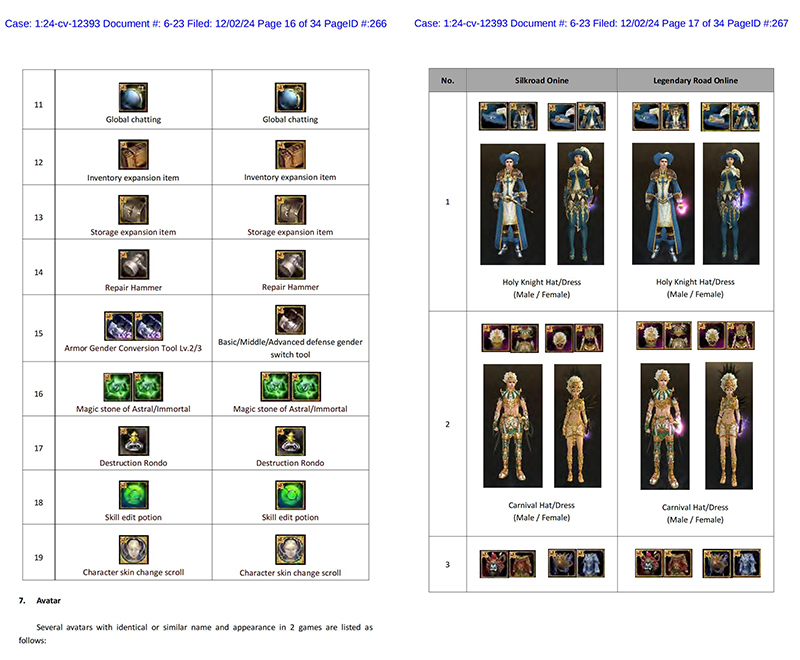Open the female Carnival costume image under Silkroad Online
Image resolution: width=800 pixels, height=660 pixels.
pyautogui.click(x=578, y=426)
